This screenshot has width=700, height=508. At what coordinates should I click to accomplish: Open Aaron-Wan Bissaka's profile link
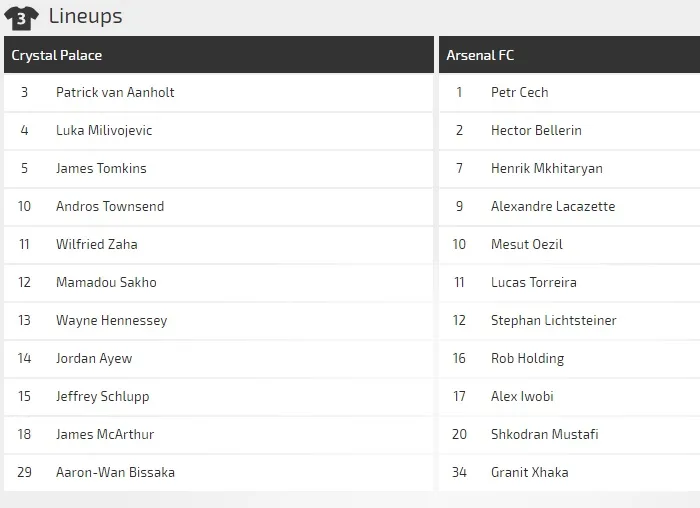point(115,472)
